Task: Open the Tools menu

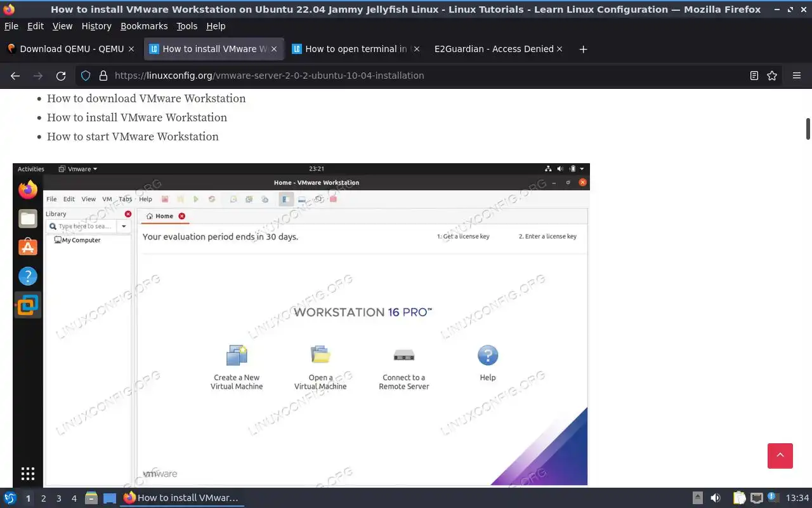Action: pos(187,26)
